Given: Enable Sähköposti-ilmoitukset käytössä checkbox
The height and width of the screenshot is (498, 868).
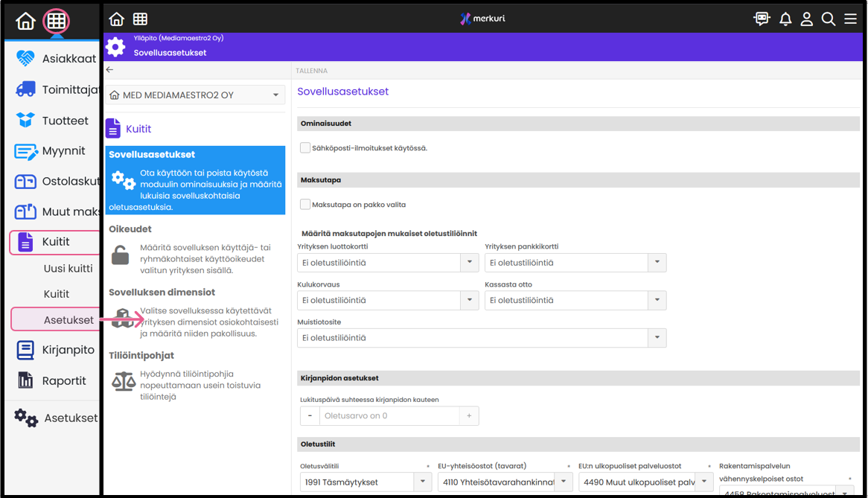Looking at the screenshot, I should (305, 148).
